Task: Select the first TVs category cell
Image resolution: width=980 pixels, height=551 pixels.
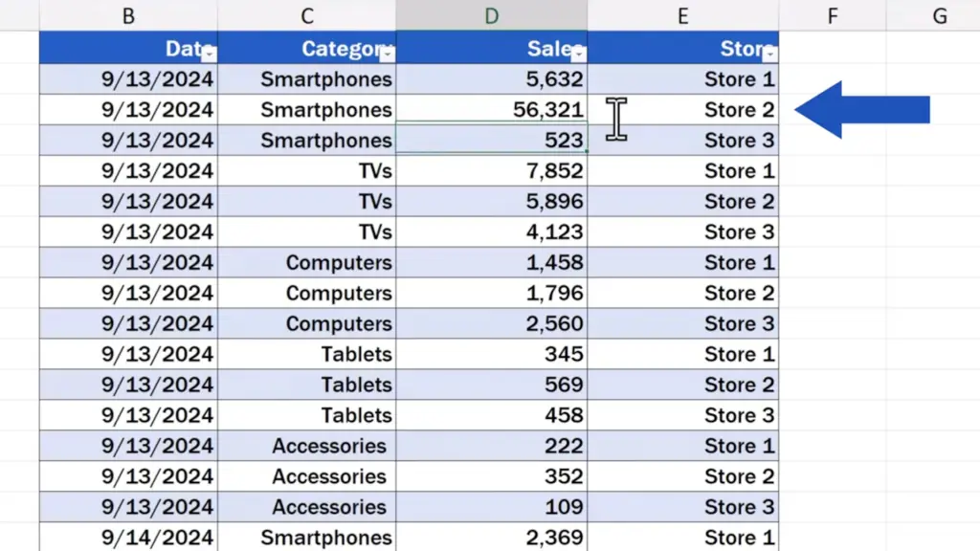Action: (x=307, y=170)
